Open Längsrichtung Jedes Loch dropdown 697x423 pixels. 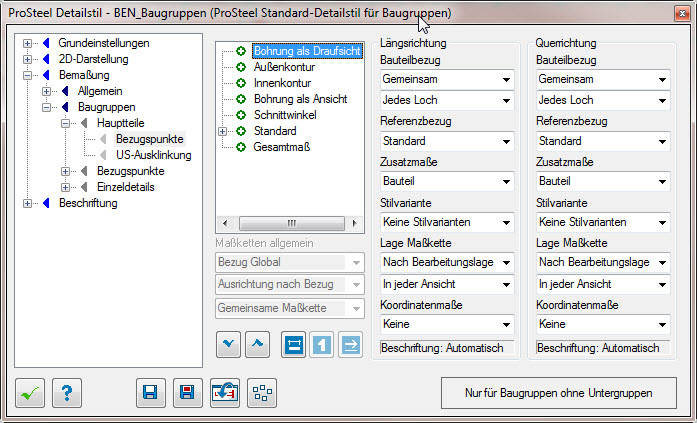(x=447, y=100)
